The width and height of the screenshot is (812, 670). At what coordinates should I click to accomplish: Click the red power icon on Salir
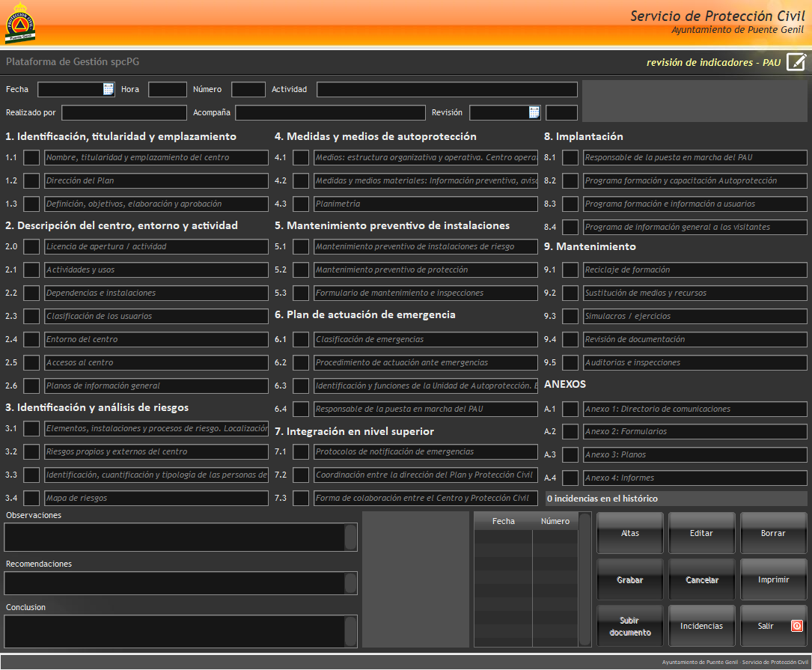point(796,626)
